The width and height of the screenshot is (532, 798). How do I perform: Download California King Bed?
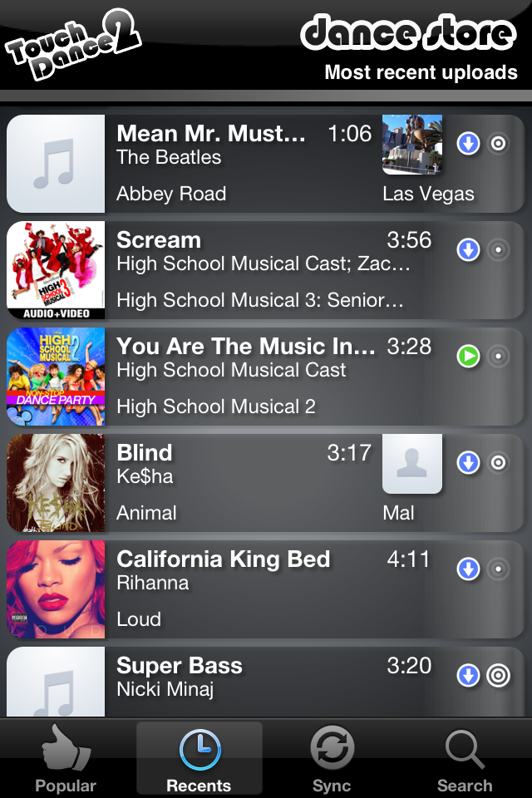coord(469,569)
